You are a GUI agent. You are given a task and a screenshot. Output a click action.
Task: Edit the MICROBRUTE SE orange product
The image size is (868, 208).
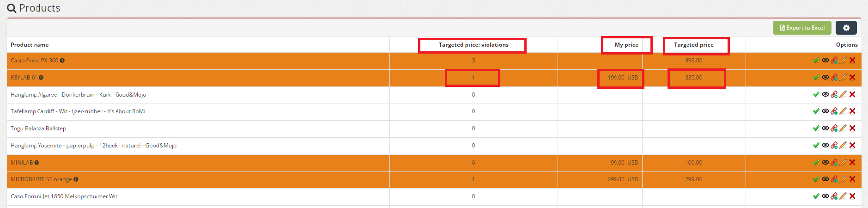pyautogui.click(x=843, y=179)
